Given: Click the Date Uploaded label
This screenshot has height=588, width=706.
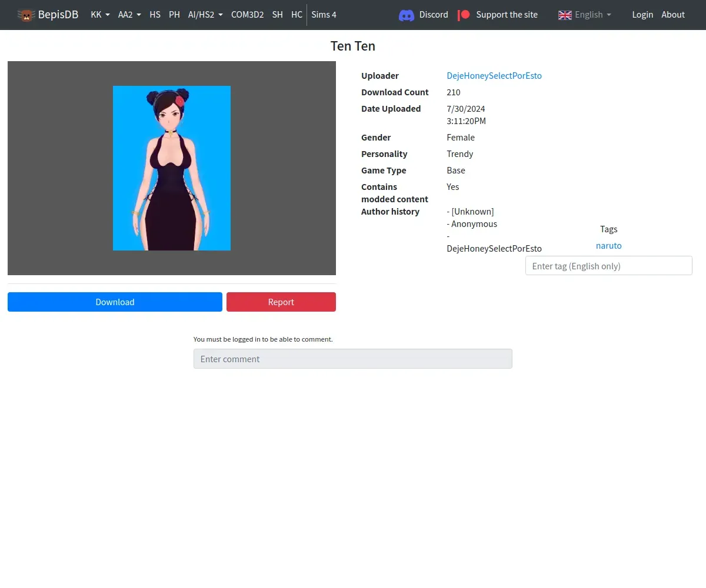Looking at the screenshot, I should (391, 109).
